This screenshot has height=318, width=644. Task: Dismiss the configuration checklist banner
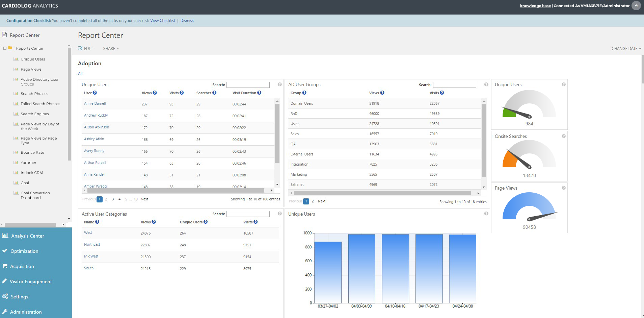(187, 21)
